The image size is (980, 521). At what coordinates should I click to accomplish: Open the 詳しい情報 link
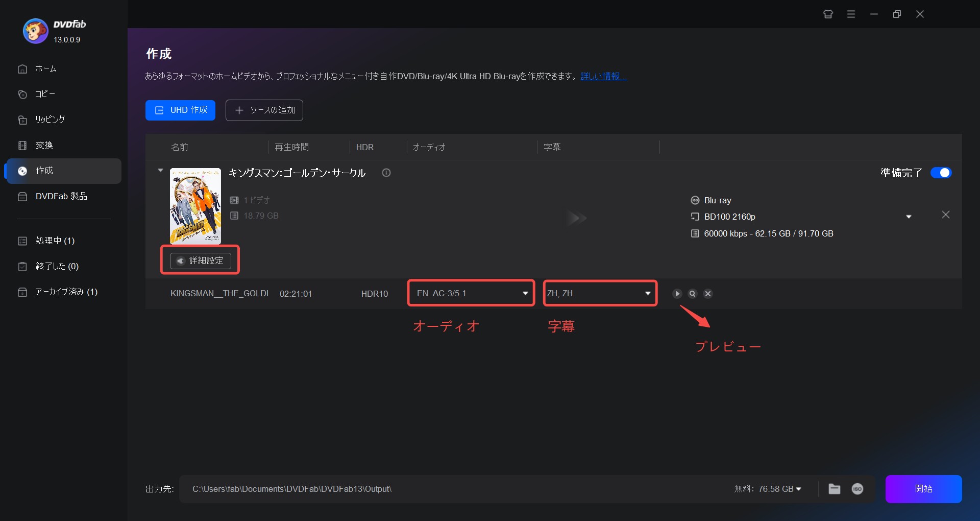click(x=604, y=76)
